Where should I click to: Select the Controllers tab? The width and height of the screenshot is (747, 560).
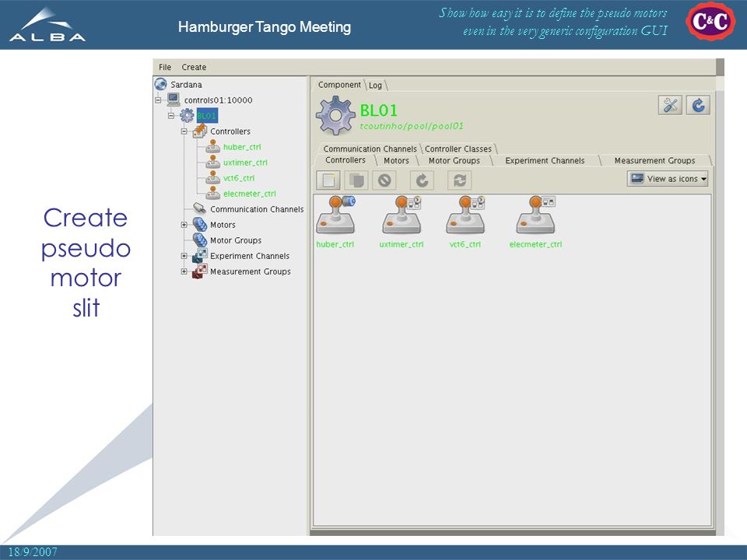pyautogui.click(x=345, y=160)
